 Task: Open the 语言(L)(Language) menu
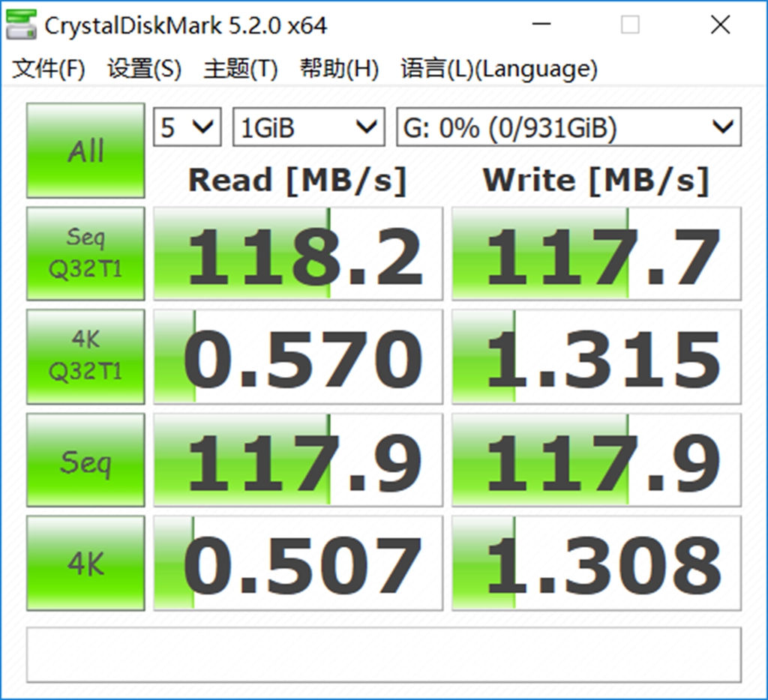point(499,68)
